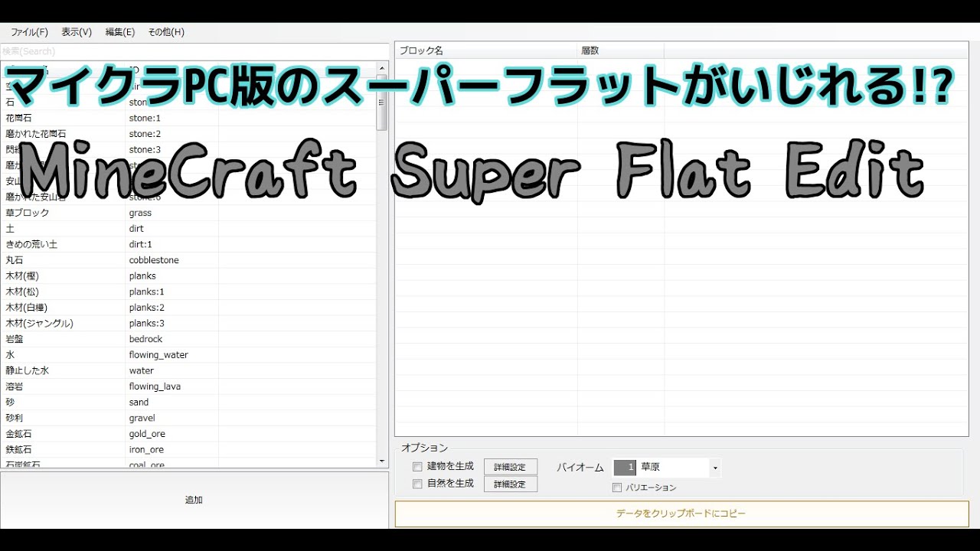The height and width of the screenshot is (551, 980).
Task: Select the 水 row
Action: coord(188,355)
